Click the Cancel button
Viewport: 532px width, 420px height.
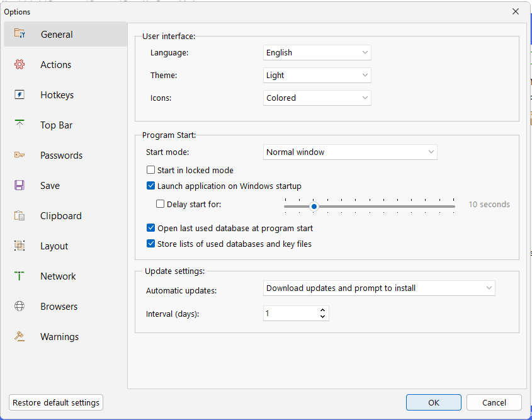[494, 402]
